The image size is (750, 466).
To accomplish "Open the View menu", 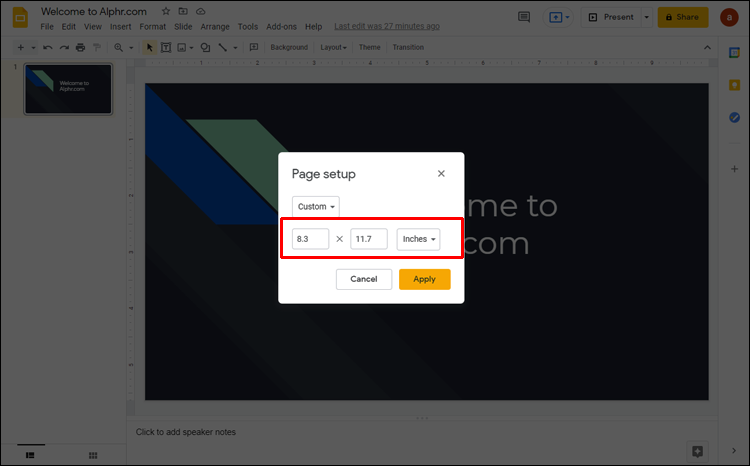I will pos(93,27).
